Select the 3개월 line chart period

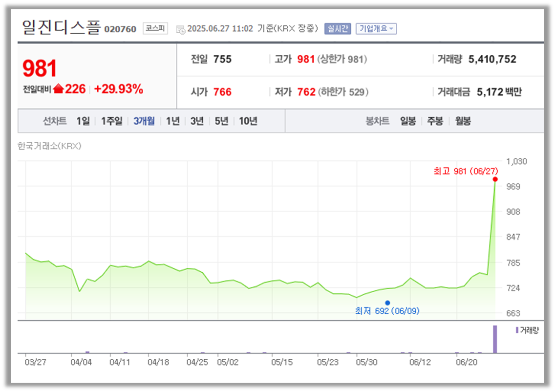pos(144,121)
